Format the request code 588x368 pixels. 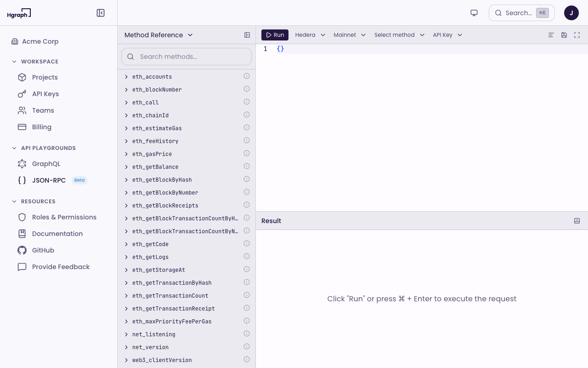tap(551, 34)
